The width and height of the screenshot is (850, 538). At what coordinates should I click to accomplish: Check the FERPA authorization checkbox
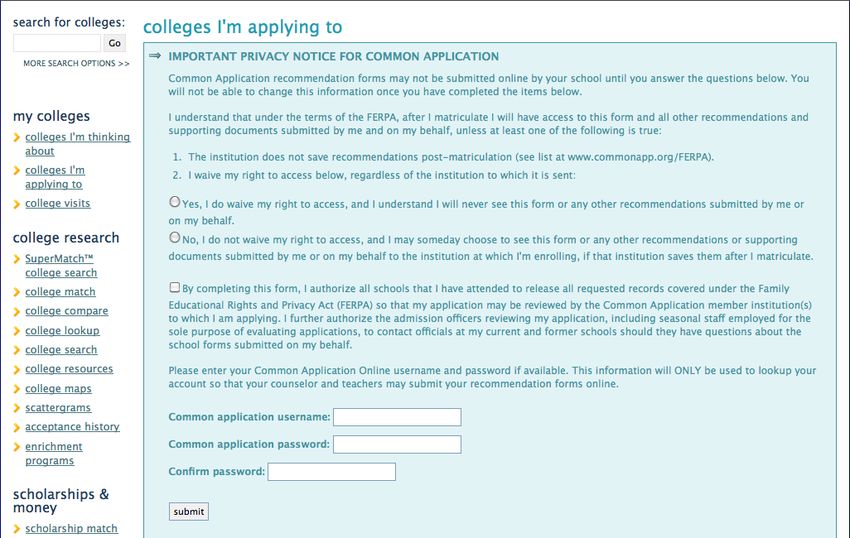(175, 287)
